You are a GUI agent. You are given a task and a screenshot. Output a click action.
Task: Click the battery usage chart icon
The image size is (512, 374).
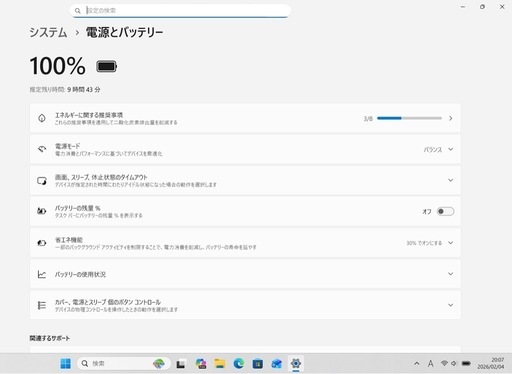(42, 274)
